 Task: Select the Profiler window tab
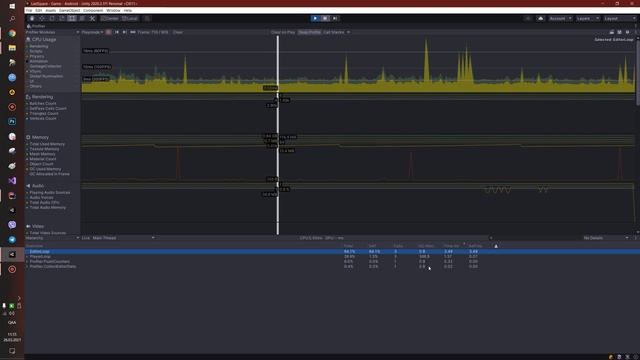click(x=36, y=26)
